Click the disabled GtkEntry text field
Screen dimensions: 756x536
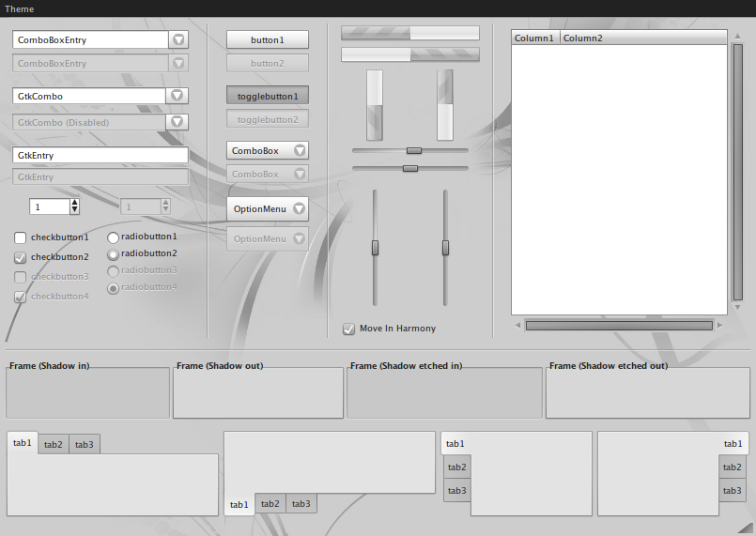pyautogui.click(x=100, y=176)
